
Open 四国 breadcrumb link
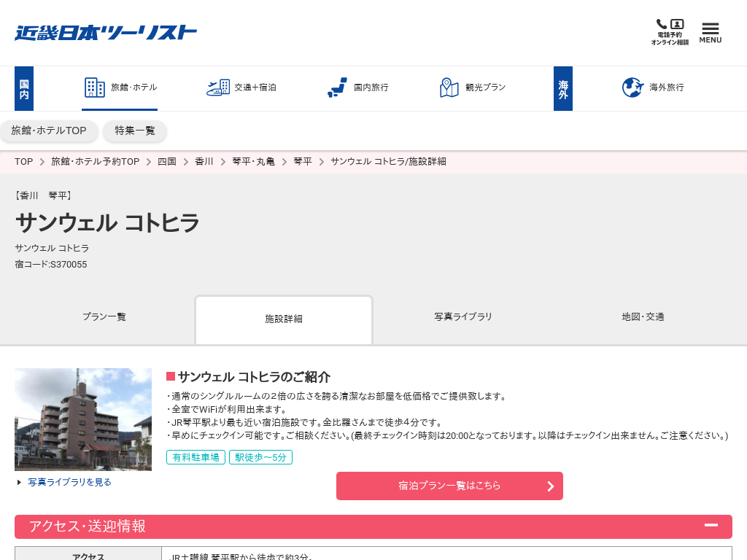167,161
